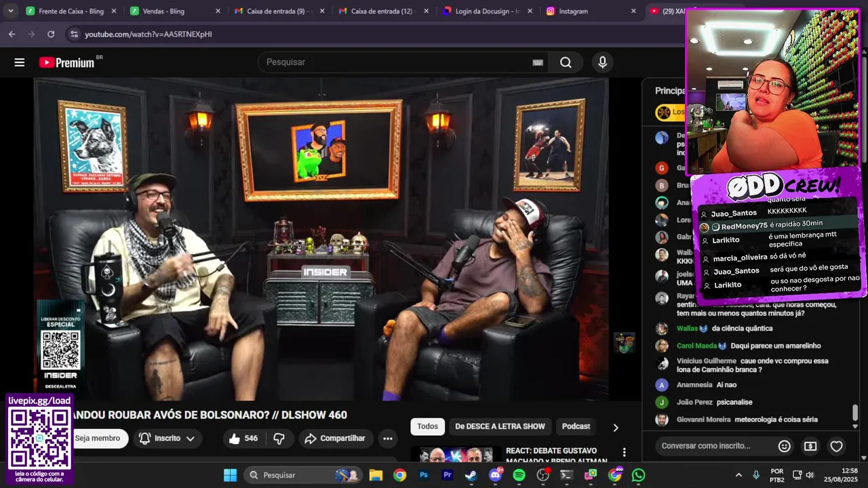Select the Todos filter chip
868x488 pixels.
point(427,426)
